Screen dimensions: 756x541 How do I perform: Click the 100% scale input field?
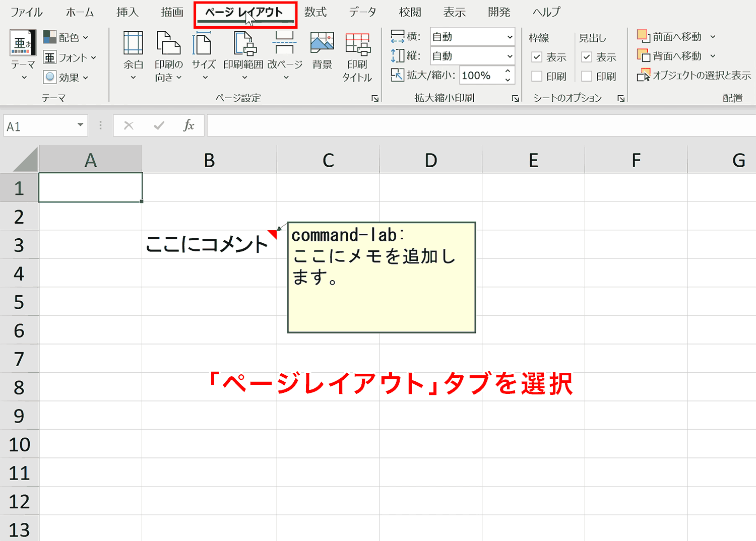[481, 76]
